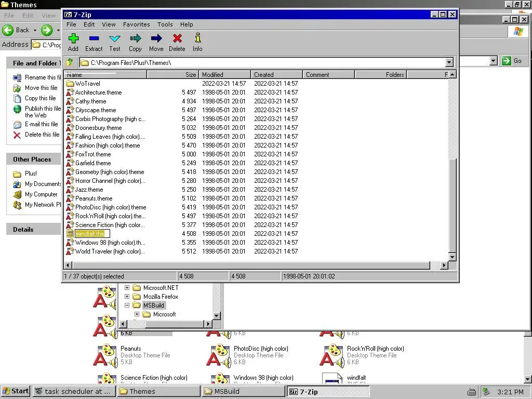Switch to Themes taskbar button

(x=159, y=391)
